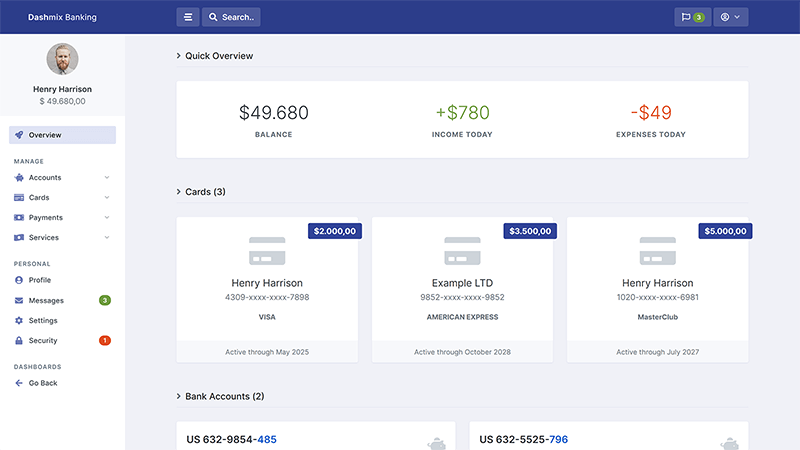This screenshot has width=800, height=450.
Task: Open the Dashmix Banking home link
Action: [62, 17]
